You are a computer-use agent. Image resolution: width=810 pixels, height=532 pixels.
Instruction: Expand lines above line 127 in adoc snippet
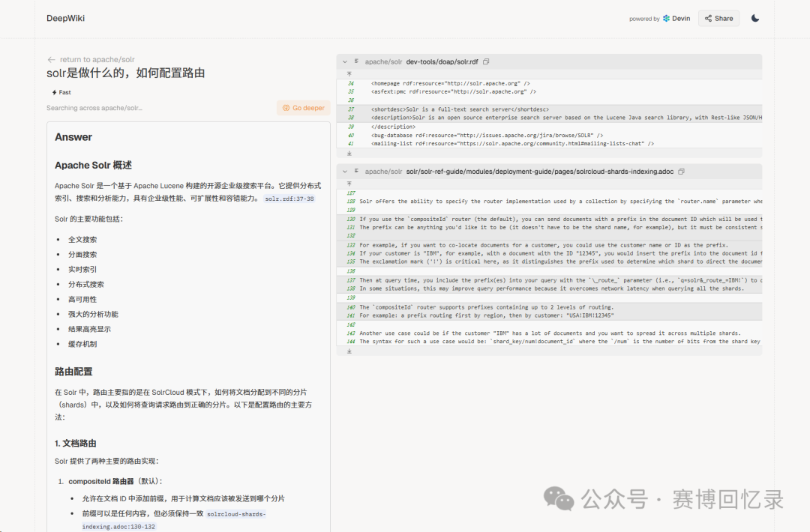click(x=349, y=184)
